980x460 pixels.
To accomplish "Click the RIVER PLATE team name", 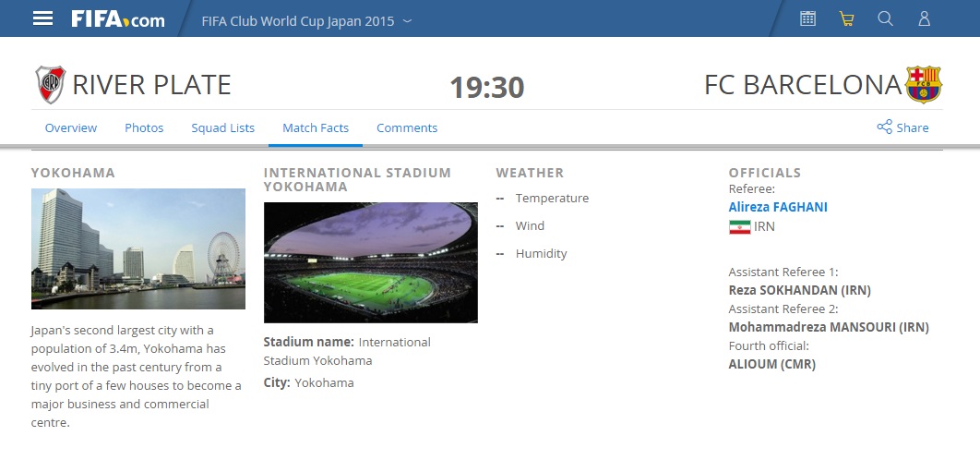I will point(151,85).
